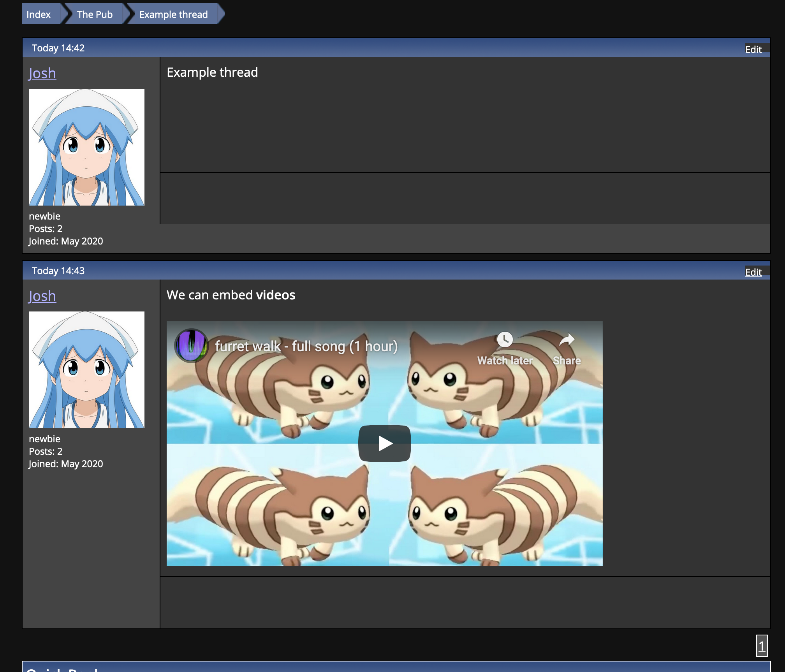Select Example thread breadcrumb
This screenshot has width=785, height=672.
point(173,14)
